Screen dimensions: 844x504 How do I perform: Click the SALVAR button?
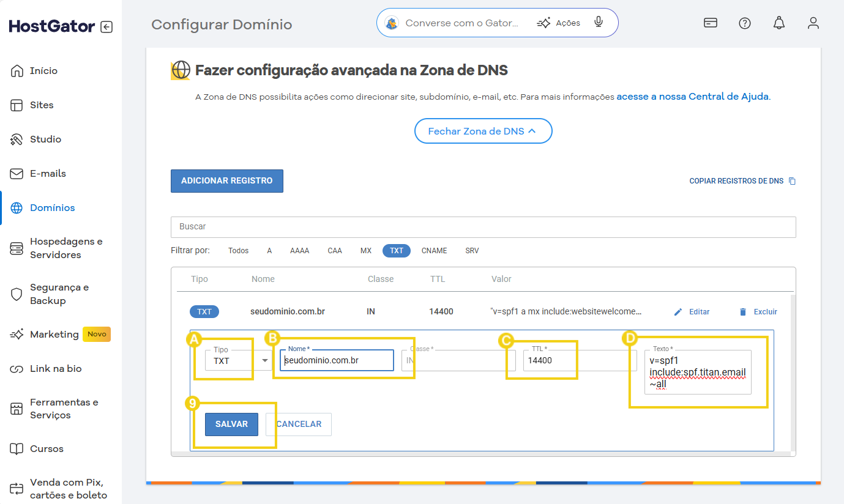pyautogui.click(x=231, y=424)
